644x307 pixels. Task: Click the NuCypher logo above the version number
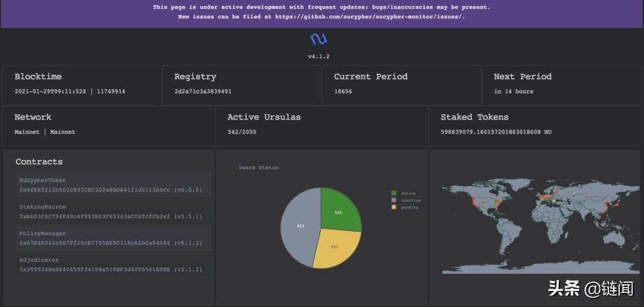(x=319, y=40)
